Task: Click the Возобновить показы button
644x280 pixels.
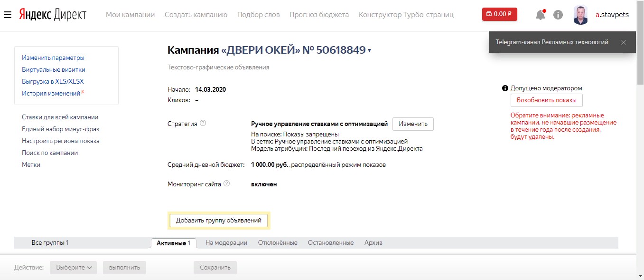Action: pos(546,100)
